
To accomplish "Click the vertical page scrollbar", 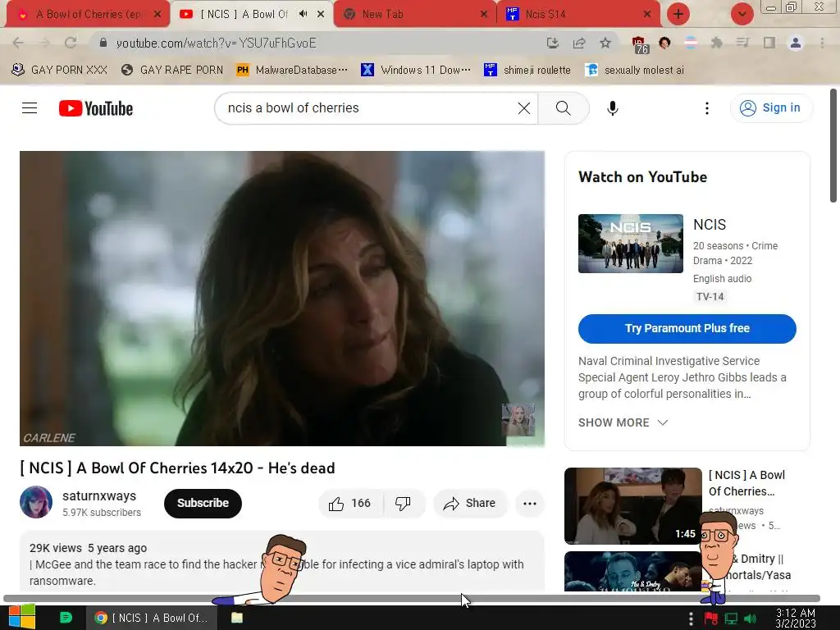I will tap(833, 145).
